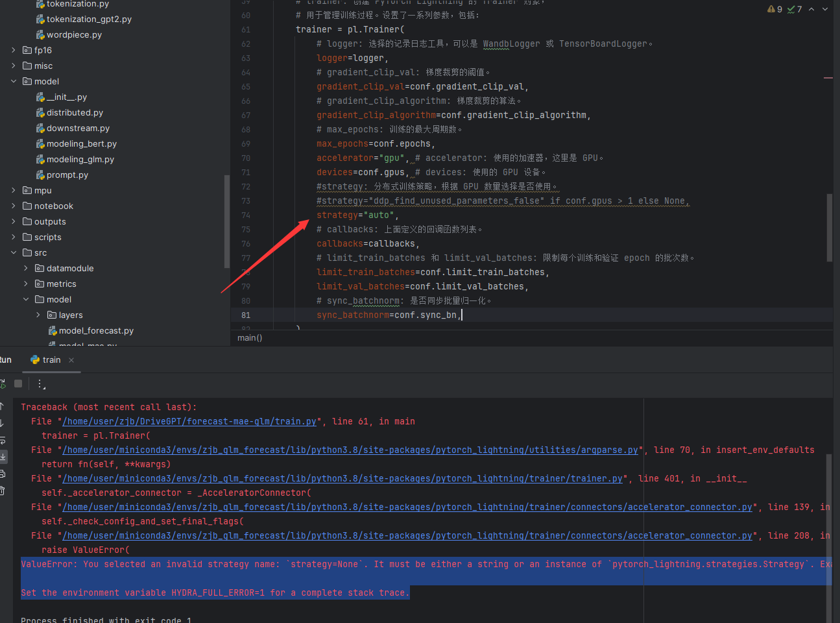Click the warnings count indicator showing 9

[x=774, y=9]
